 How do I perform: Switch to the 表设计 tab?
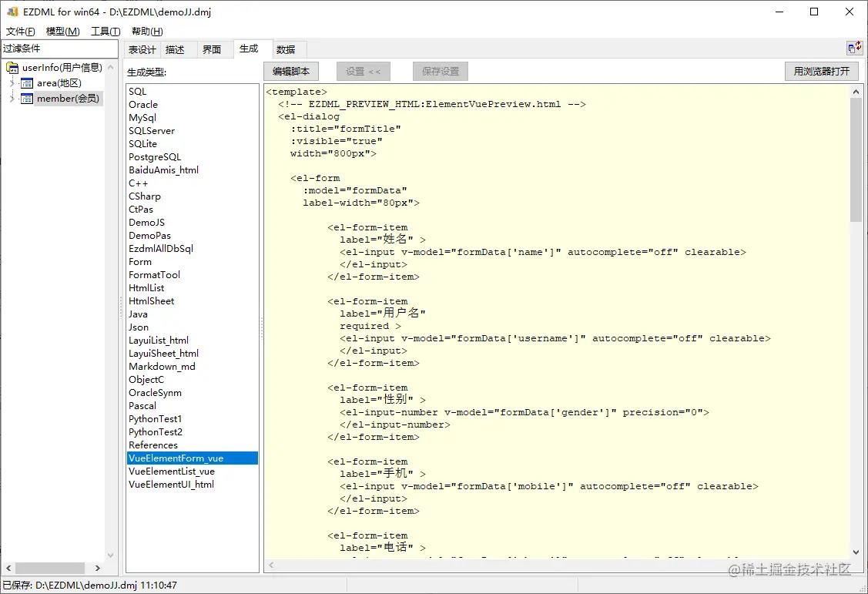[x=142, y=50]
